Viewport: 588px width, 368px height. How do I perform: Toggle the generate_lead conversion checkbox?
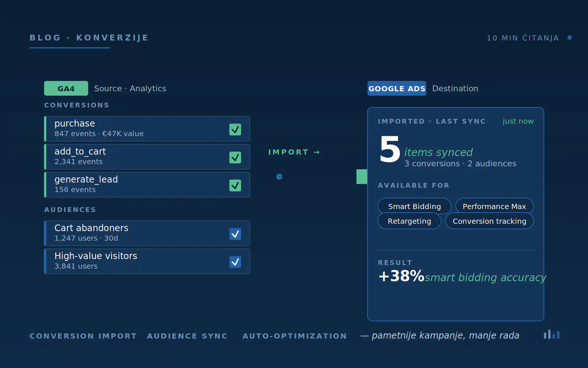235,185
